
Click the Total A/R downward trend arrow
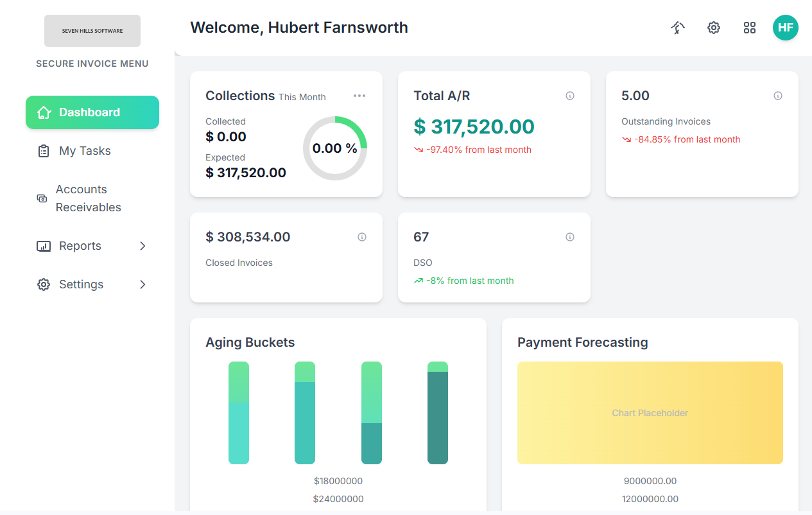[419, 150]
